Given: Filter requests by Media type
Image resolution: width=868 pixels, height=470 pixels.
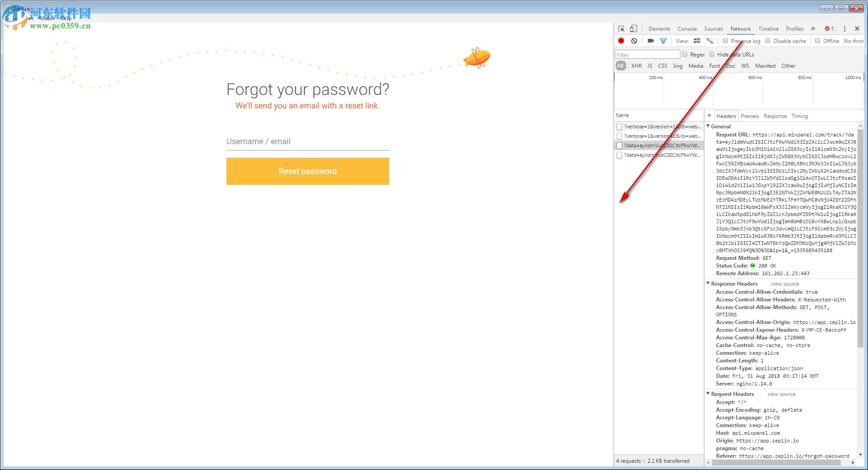Looking at the screenshot, I should click(x=696, y=66).
